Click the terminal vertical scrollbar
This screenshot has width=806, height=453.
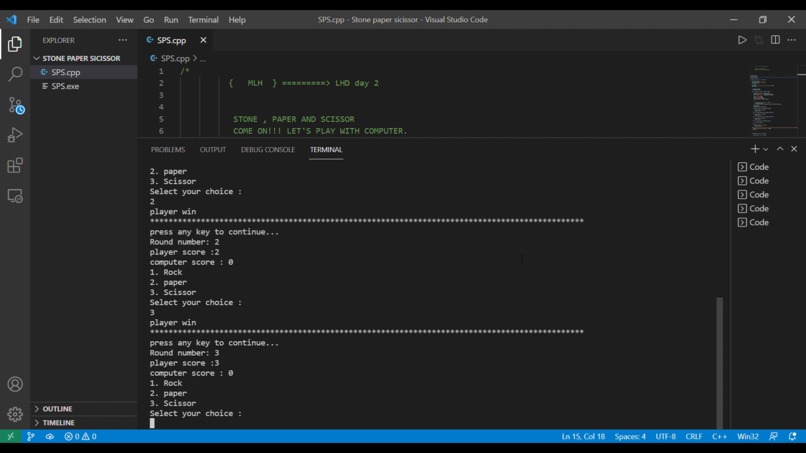pyautogui.click(x=720, y=363)
